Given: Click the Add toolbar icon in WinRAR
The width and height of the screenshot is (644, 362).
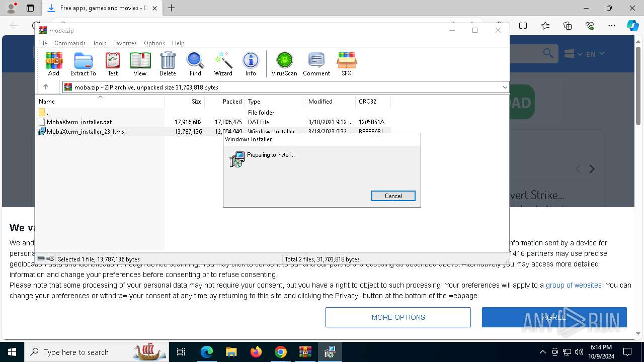Looking at the screenshot, I should pos(54,64).
